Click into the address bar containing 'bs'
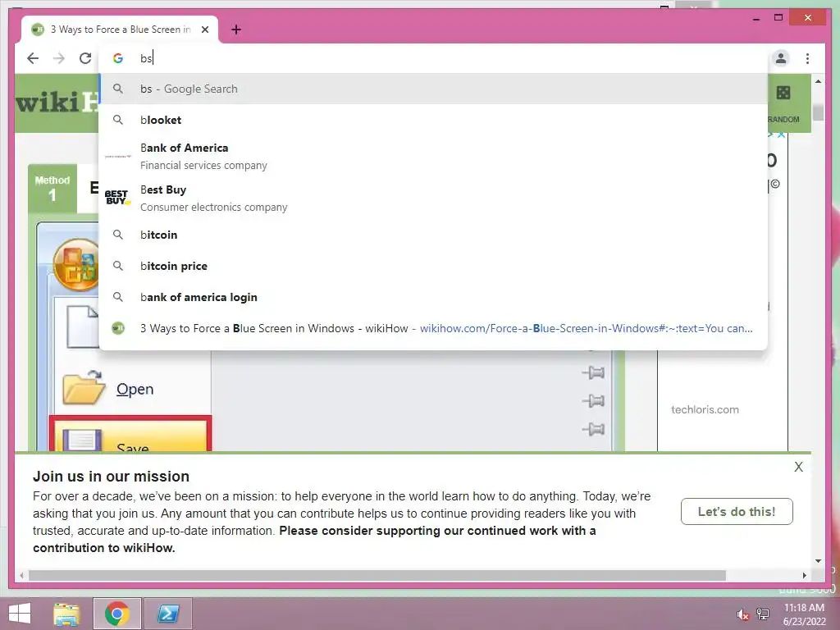The height and width of the screenshot is (630, 840). pos(434,58)
